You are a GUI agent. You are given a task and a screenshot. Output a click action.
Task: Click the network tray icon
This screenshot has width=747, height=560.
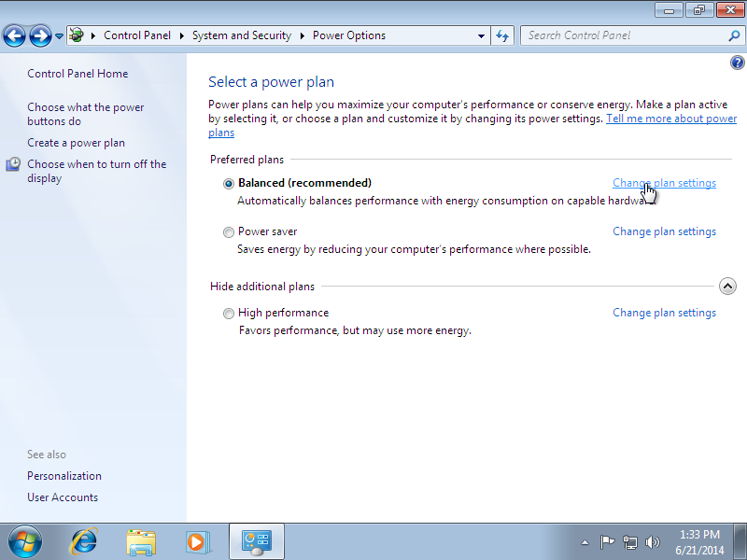point(629,542)
